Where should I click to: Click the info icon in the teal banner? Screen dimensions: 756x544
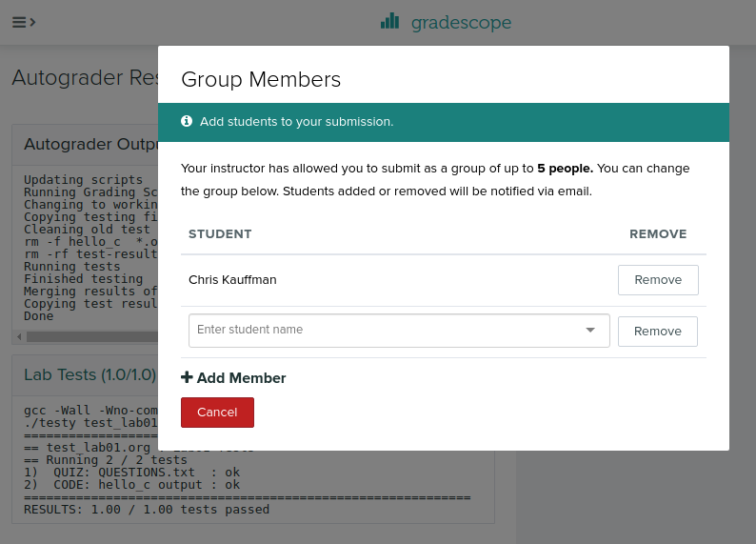(x=187, y=122)
